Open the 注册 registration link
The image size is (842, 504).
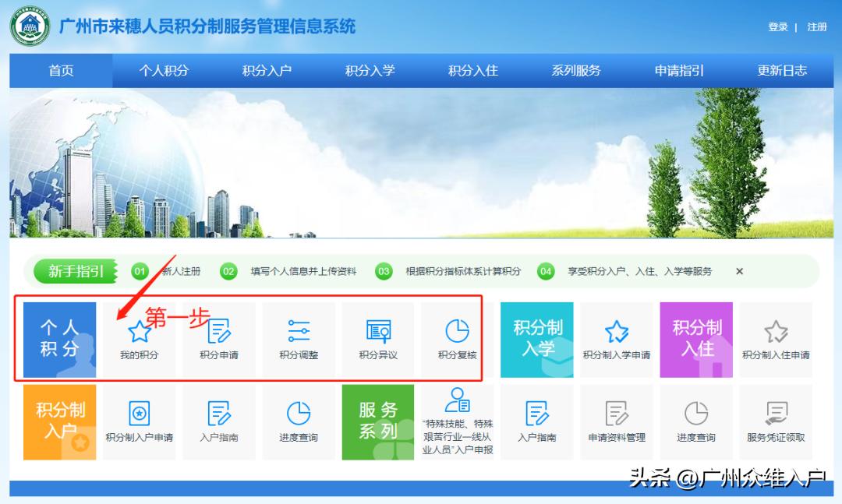tap(817, 26)
